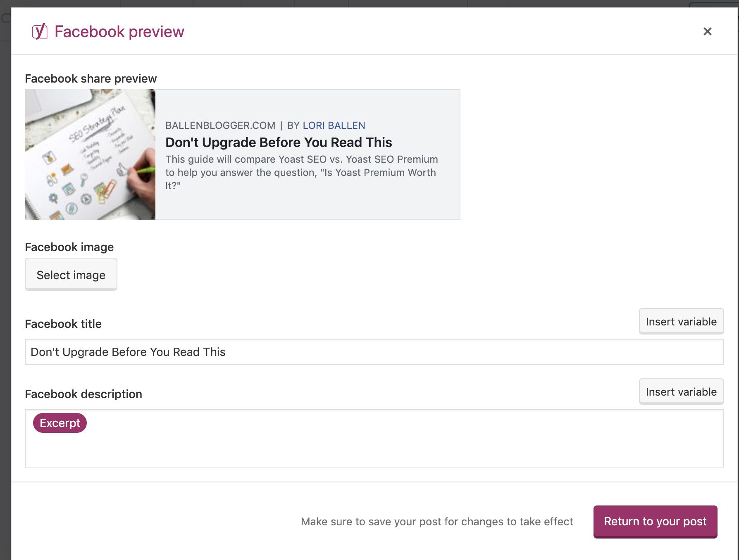
Task: Click the Yoast logo icon in header
Action: point(40,31)
